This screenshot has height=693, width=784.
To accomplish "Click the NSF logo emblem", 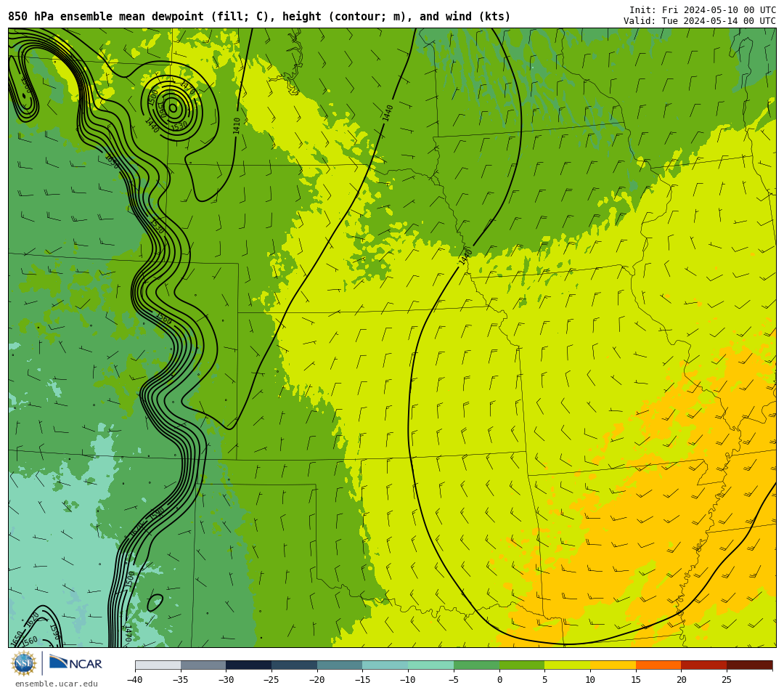I will [23, 663].
